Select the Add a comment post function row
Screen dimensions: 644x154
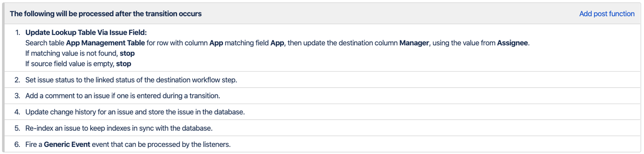[x=322, y=96]
